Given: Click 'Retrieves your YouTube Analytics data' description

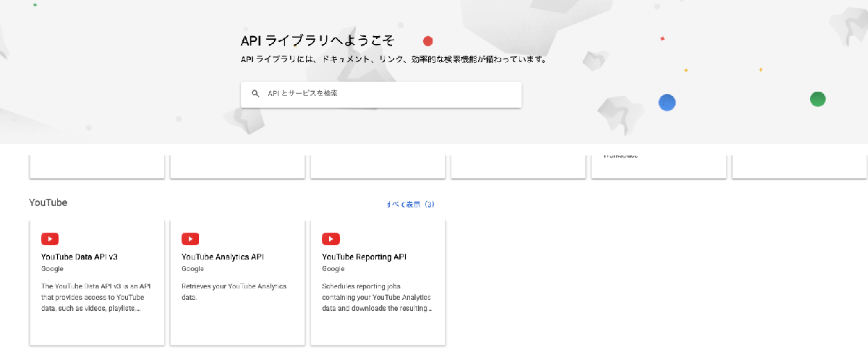Looking at the screenshot, I should (234, 291).
